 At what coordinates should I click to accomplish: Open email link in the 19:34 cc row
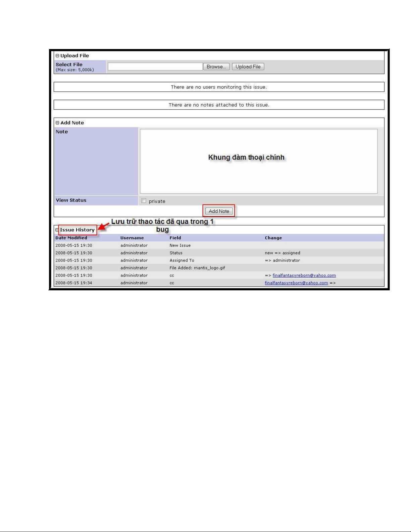point(296,283)
